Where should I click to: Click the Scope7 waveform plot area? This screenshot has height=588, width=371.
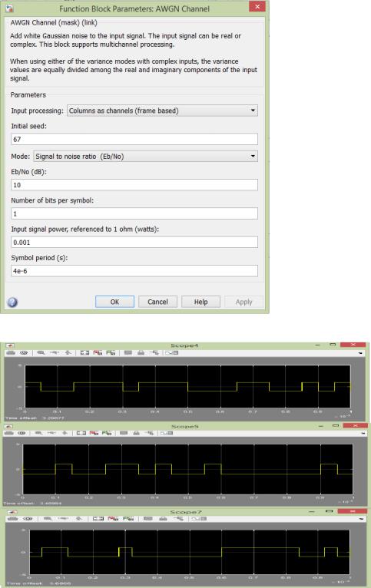190,552
